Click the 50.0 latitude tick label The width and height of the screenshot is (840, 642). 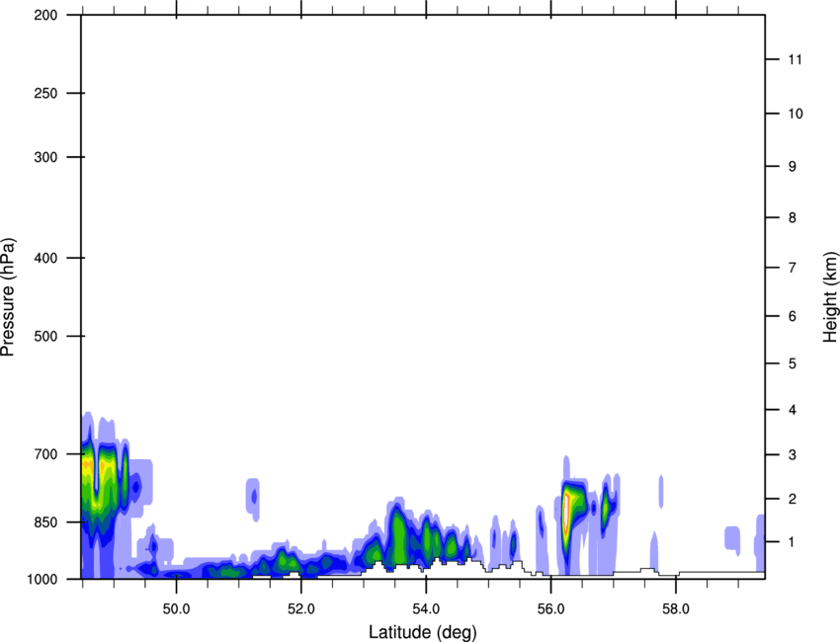pos(177,609)
